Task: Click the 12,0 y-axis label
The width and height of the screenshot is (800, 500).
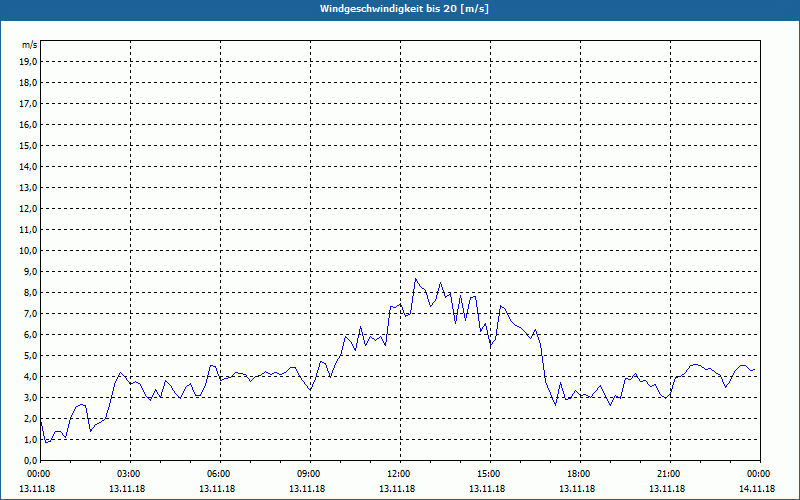Action: click(28, 209)
